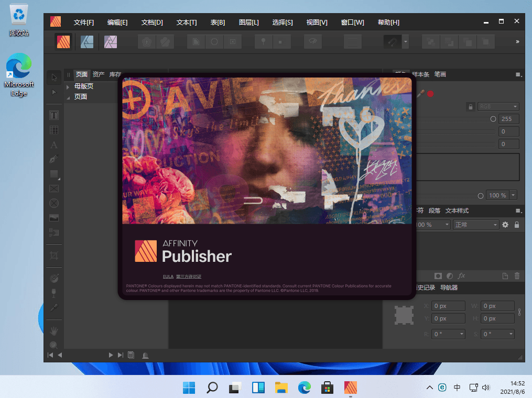Screen dimensions: 532x398
Task: Switch to Publisher persona
Action: [x=63, y=42]
